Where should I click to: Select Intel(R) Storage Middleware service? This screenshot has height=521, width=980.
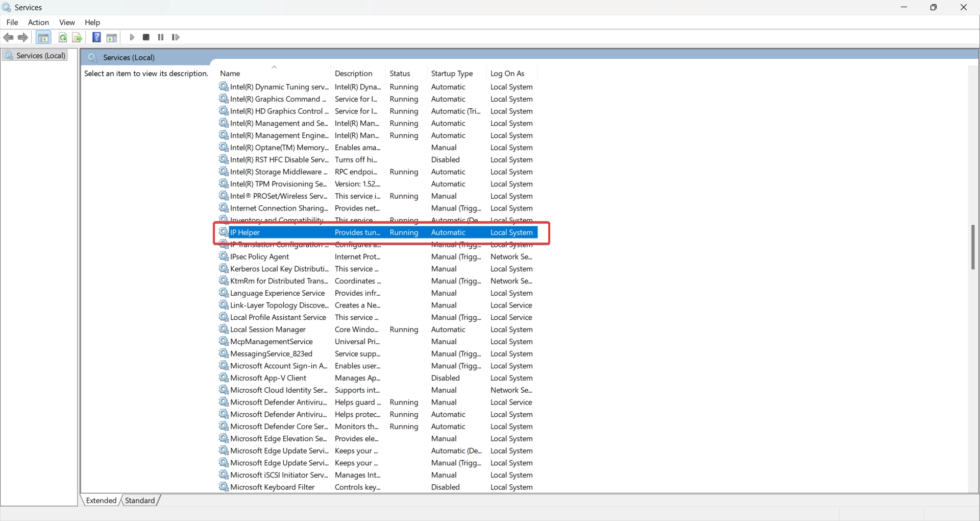click(x=378, y=172)
